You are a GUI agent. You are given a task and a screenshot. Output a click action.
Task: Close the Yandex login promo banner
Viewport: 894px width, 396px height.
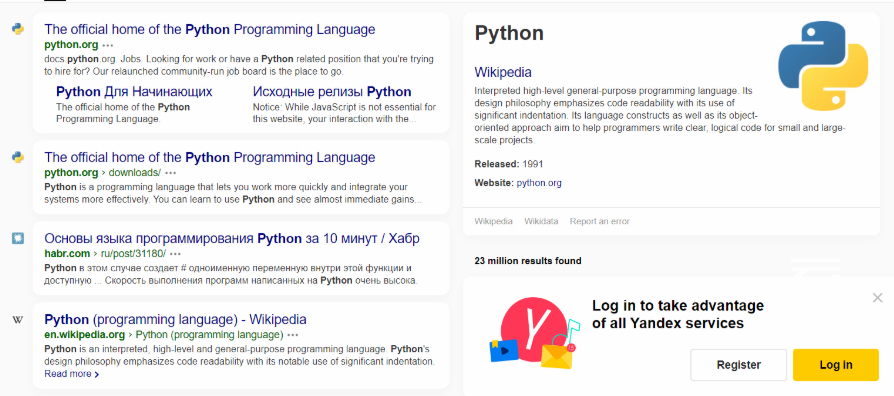pyautogui.click(x=877, y=297)
